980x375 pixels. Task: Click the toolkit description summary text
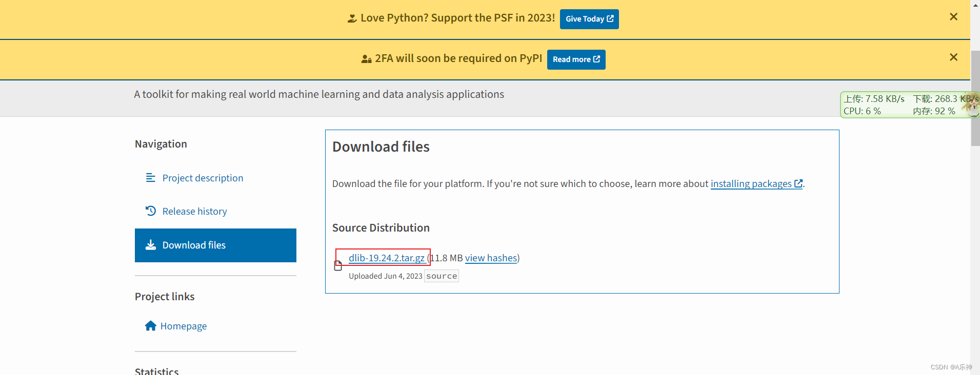(x=319, y=94)
